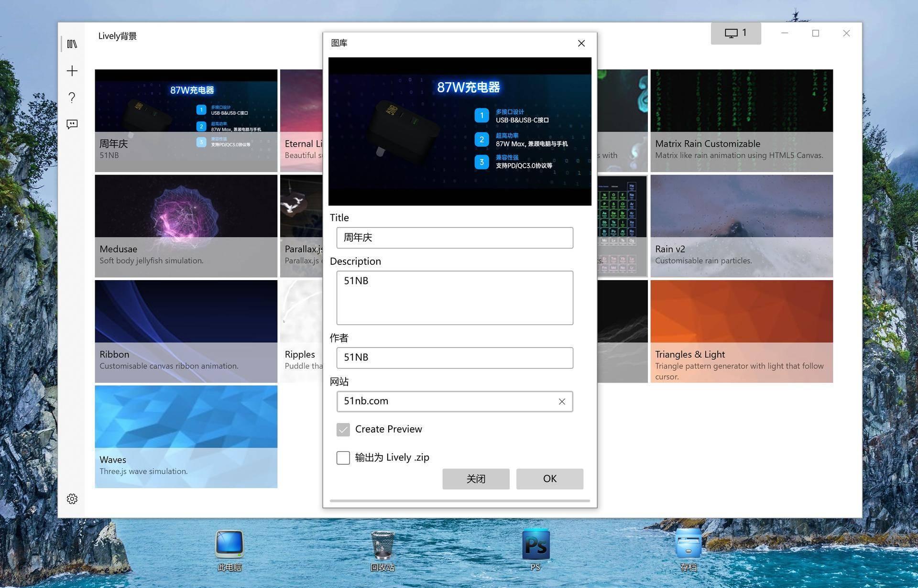Open the Library icon in sidebar
Viewport: 918px width, 588px height.
click(x=72, y=44)
